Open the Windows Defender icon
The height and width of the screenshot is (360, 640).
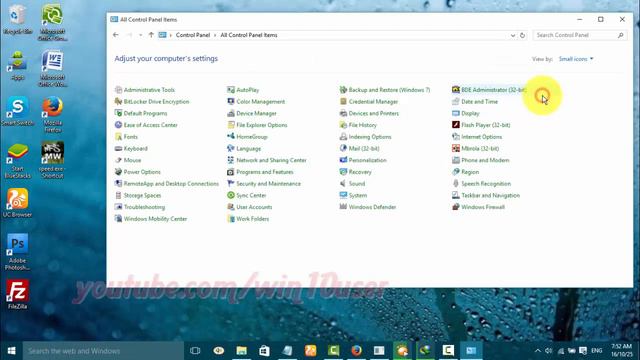(x=343, y=207)
